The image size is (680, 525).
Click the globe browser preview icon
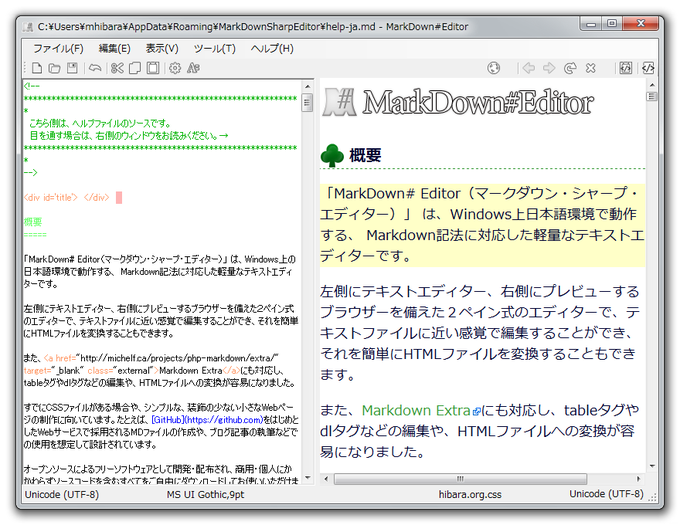(494, 68)
